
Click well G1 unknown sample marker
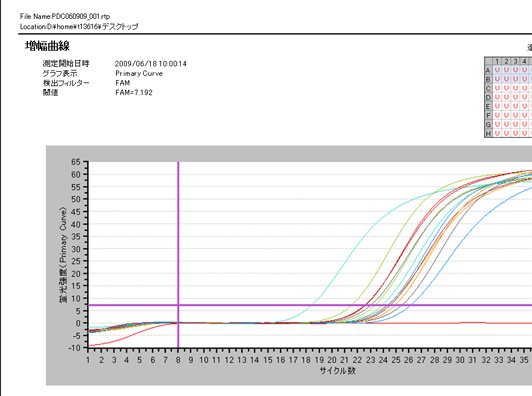coord(497,125)
